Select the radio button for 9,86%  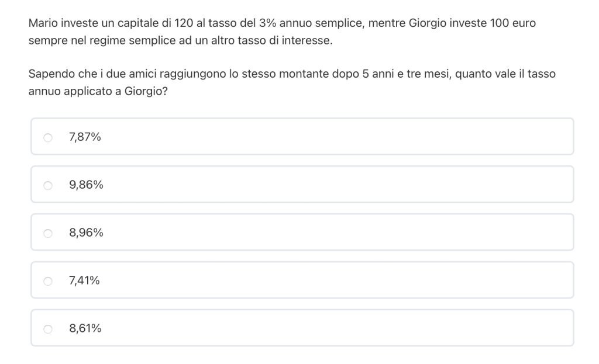[48, 185]
